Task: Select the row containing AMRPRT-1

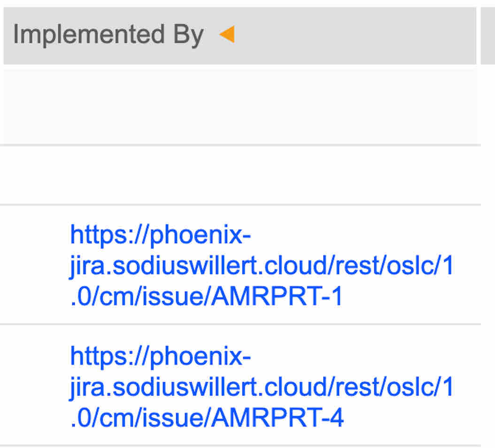Action: click(x=240, y=264)
